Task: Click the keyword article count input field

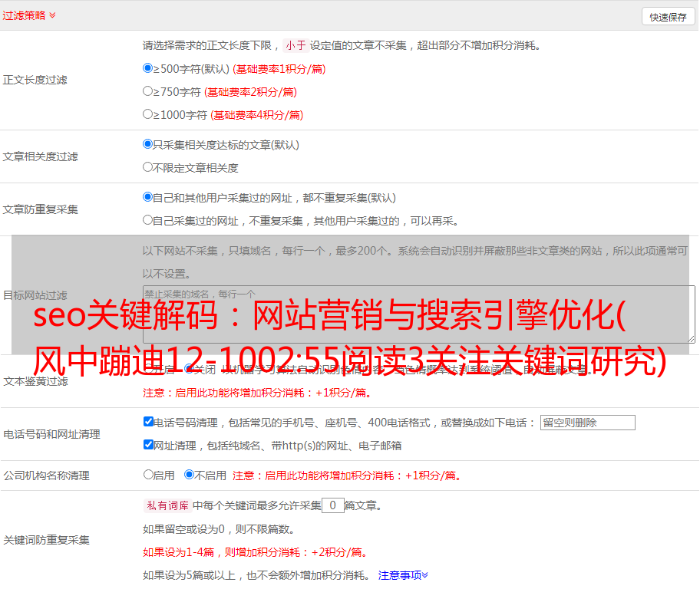Action: click(x=332, y=505)
